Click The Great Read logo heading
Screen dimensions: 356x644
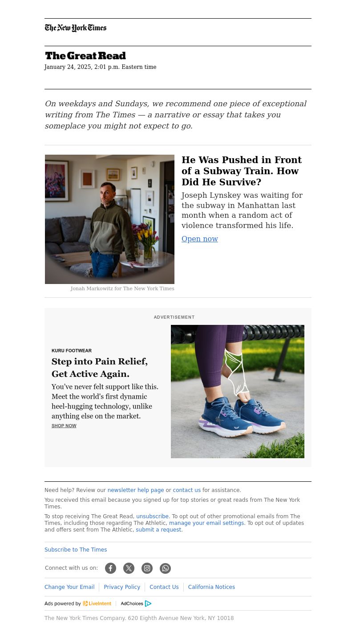[x=85, y=56]
